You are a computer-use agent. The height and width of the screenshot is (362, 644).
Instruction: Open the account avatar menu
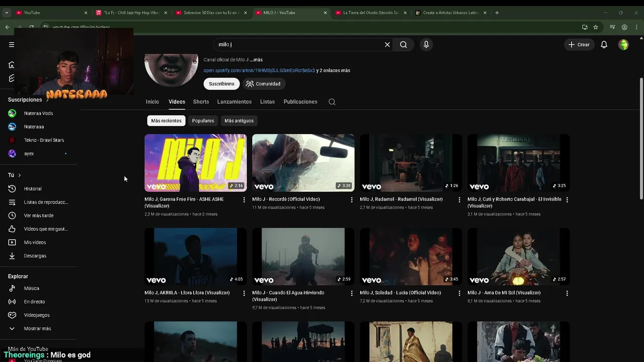click(x=623, y=45)
